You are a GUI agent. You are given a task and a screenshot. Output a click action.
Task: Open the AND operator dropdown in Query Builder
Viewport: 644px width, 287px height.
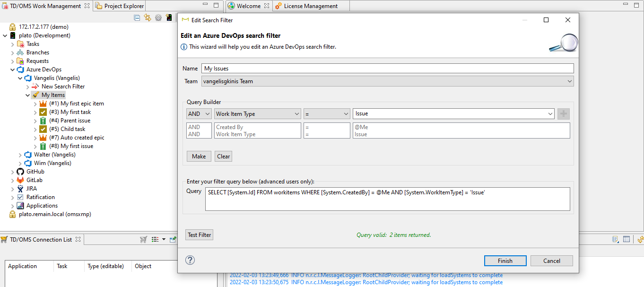click(x=199, y=114)
